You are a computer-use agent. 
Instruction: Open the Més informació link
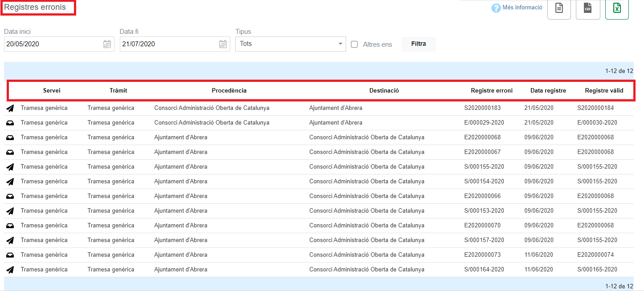click(522, 8)
